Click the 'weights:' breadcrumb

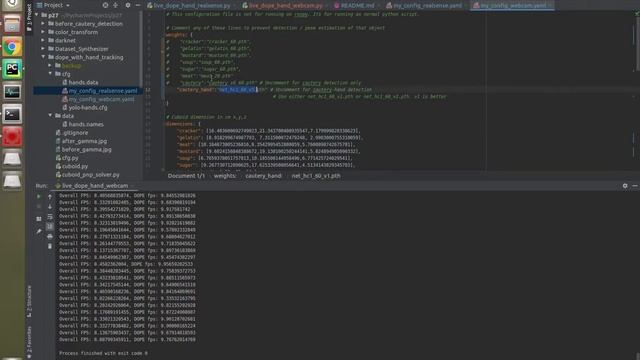tap(225, 176)
